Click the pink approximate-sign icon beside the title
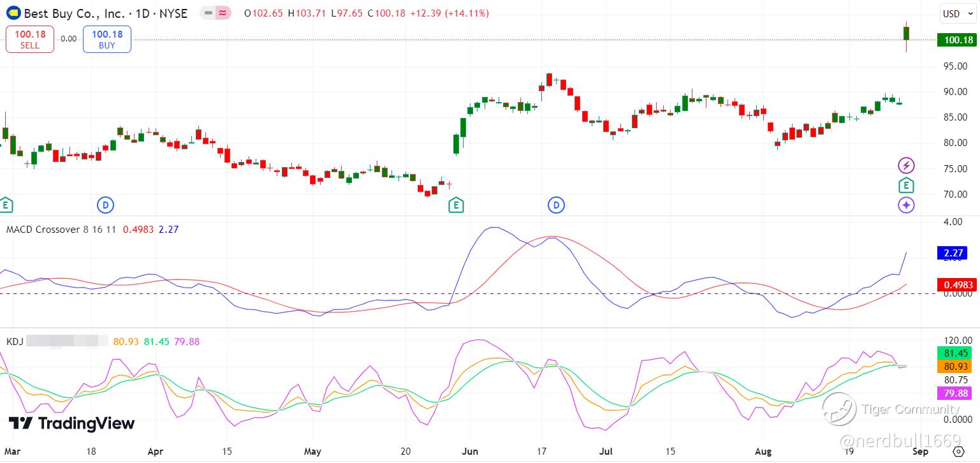This screenshot has height=463, width=980. (x=223, y=13)
